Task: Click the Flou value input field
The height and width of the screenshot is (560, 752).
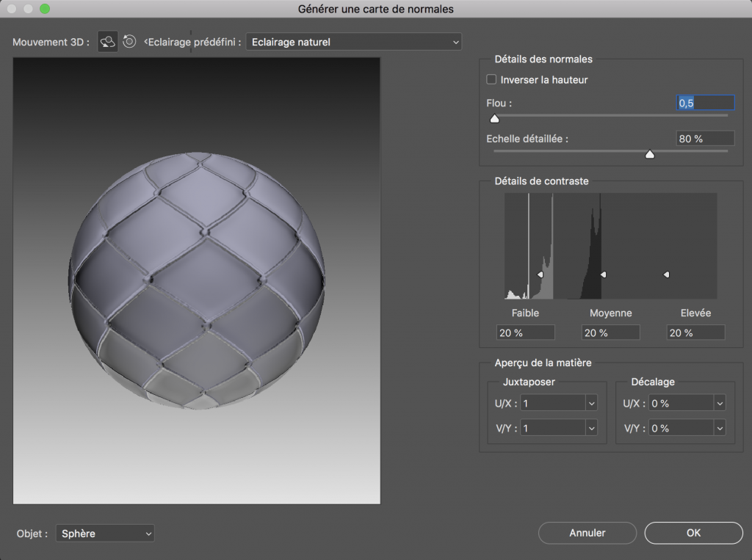Action: tap(704, 103)
